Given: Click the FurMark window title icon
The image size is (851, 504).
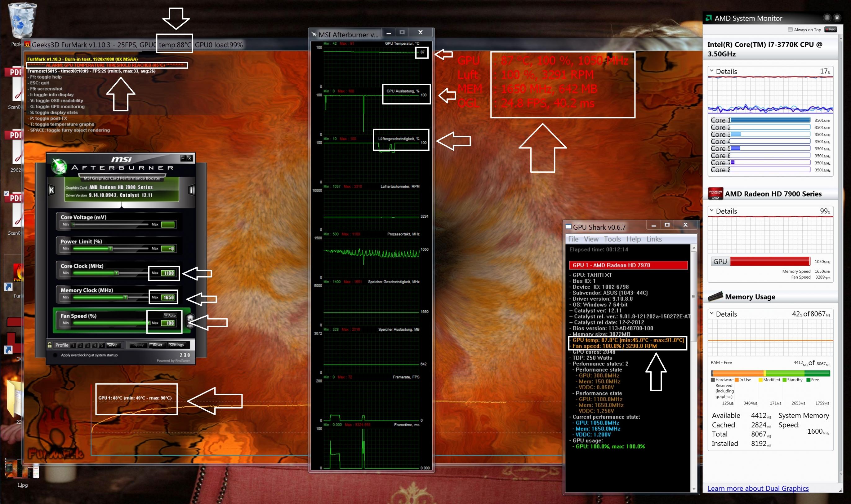Looking at the screenshot, I should (27, 45).
